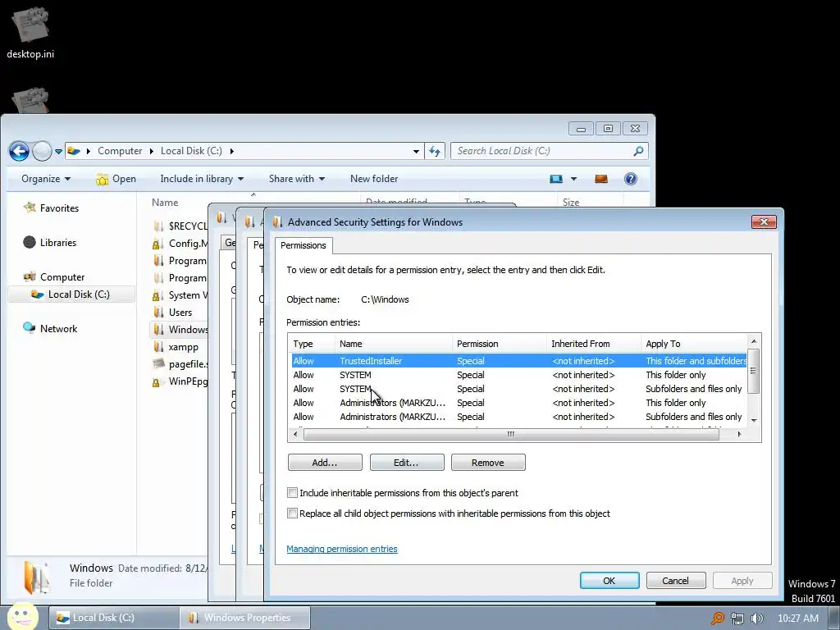Open the volume speaker tray icon
This screenshot has height=630, width=840.
tap(756, 619)
